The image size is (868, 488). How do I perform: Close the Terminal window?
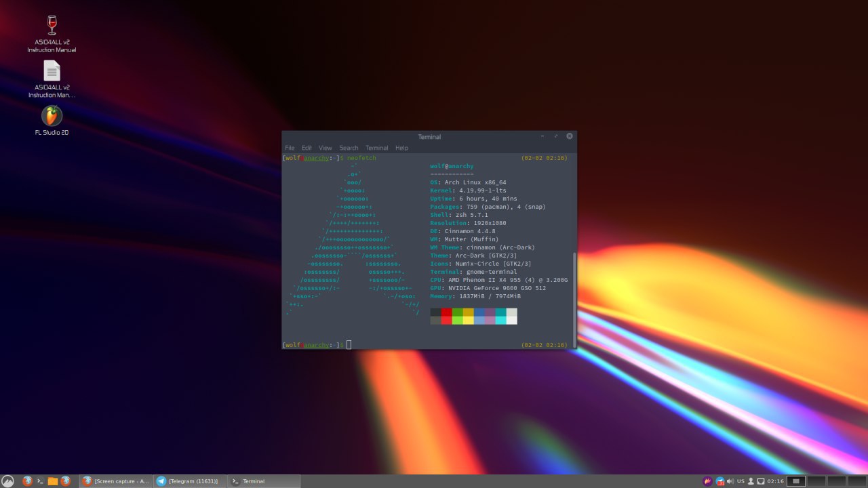(x=570, y=136)
